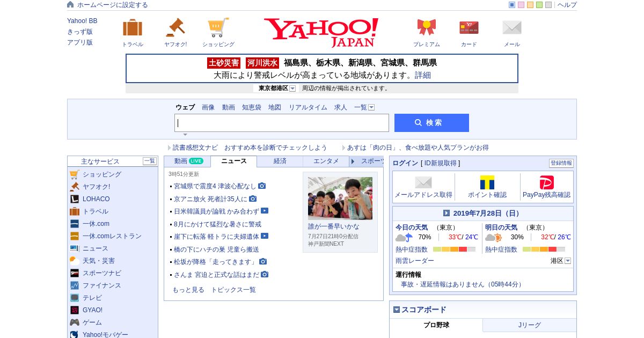Viewport: 644px width, 338px height.
Task: Click the 天気・災害 weather icon in the services list
Action: point(75,261)
